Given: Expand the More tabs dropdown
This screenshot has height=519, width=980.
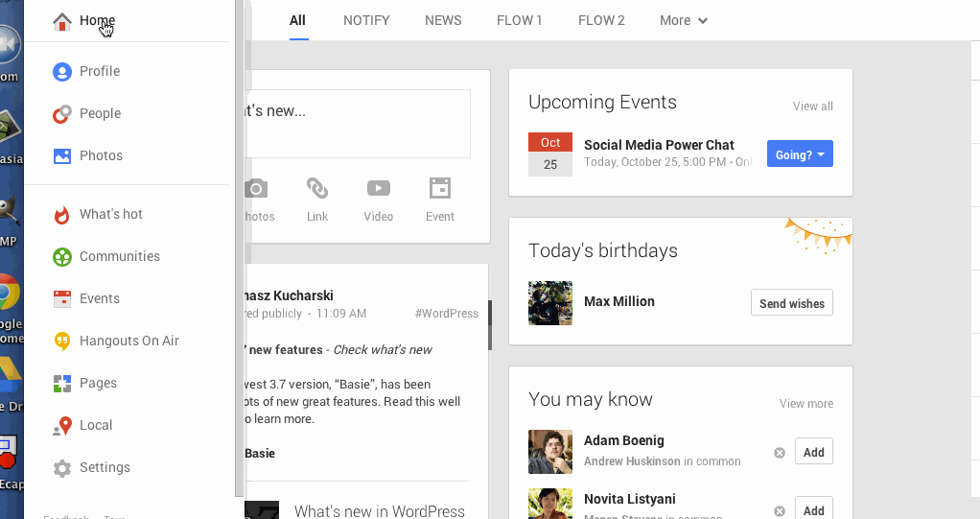Looking at the screenshot, I should [x=684, y=21].
